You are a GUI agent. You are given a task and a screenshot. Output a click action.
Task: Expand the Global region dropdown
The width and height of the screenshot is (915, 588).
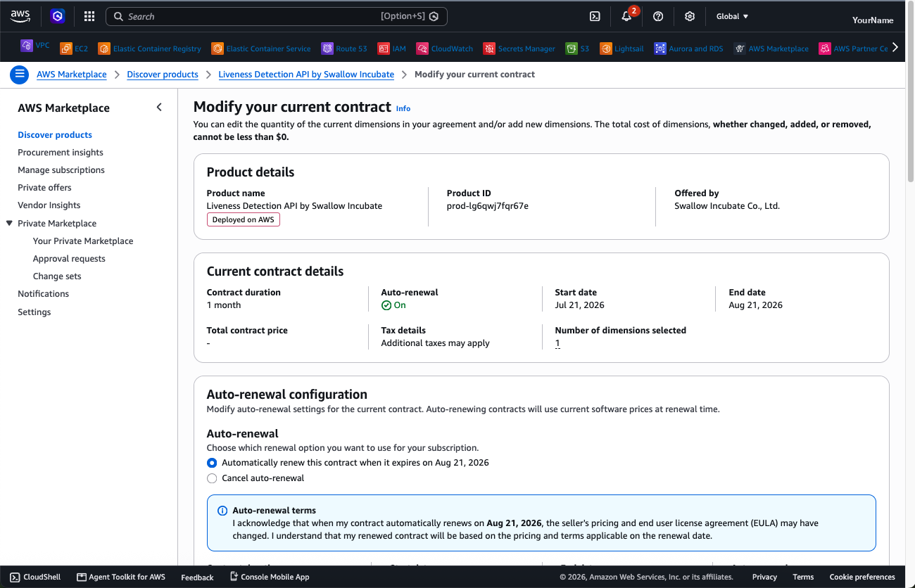733,16
